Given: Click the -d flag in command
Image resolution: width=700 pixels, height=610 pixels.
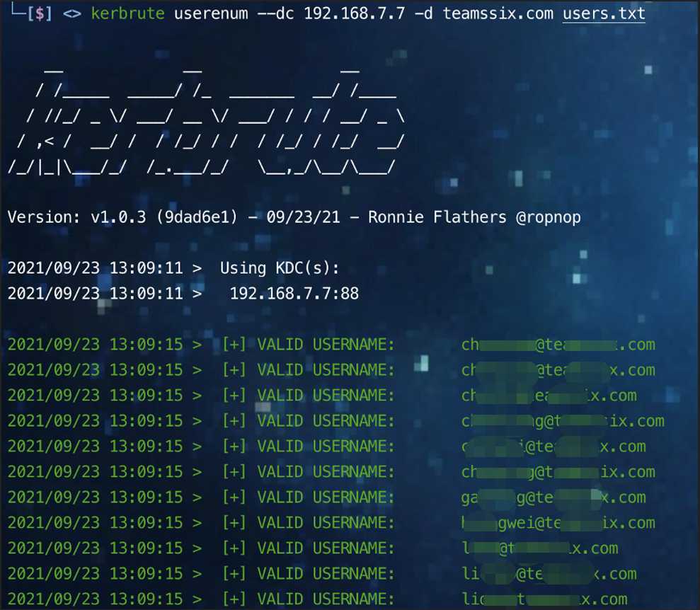Looking at the screenshot, I should tap(424, 13).
